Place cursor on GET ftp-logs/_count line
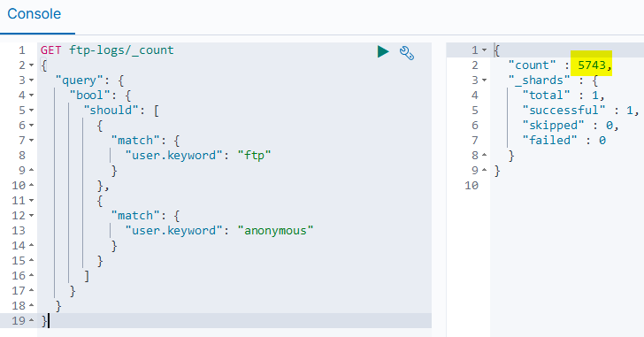Viewport: 644px width, 337px height. 107,50
